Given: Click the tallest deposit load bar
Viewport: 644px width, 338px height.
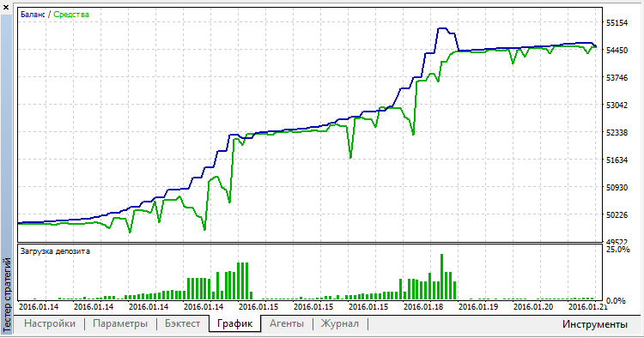Looking at the screenshot, I should coord(442,277).
